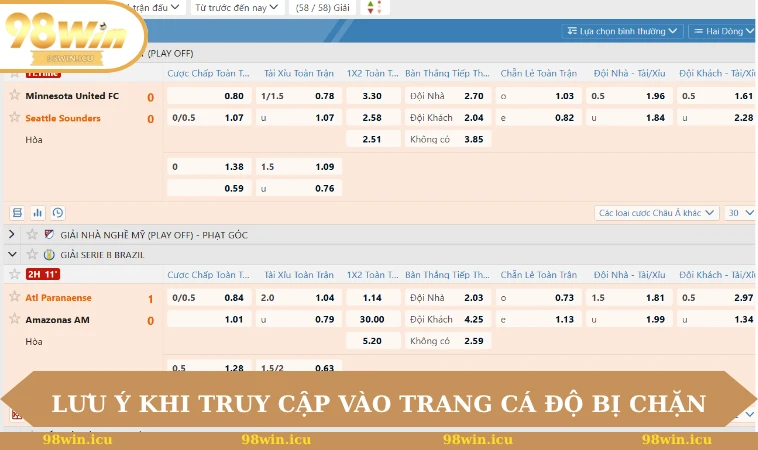Select Không có next goal odds 3.85
This screenshot has width=758, height=450.
(448, 139)
